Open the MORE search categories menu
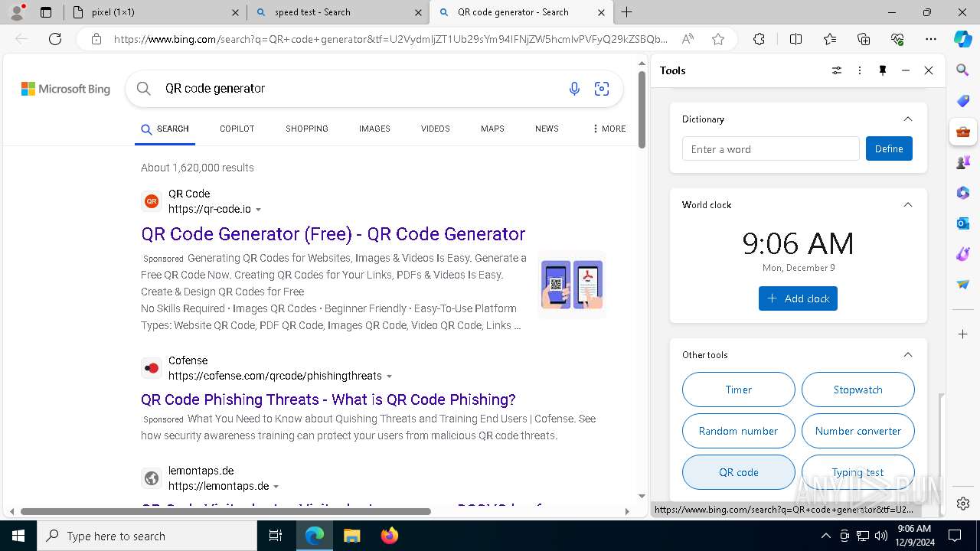Image resolution: width=980 pixels, height=551 pixels. 609,129
